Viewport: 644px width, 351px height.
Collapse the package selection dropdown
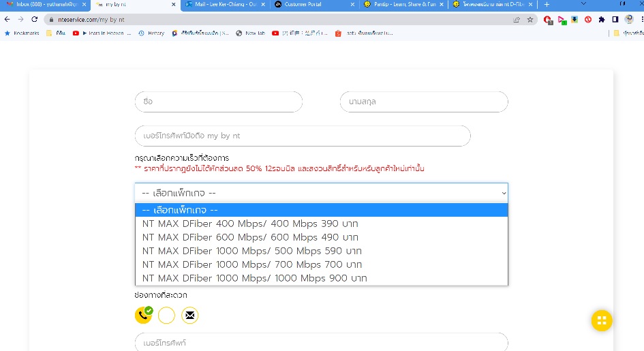tap(321, 193)
